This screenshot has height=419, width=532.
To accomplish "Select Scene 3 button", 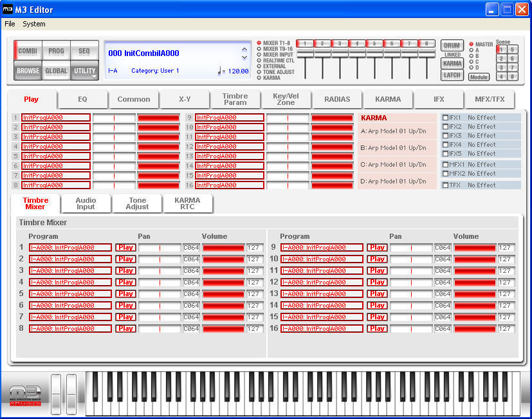I will click(501, 67).
